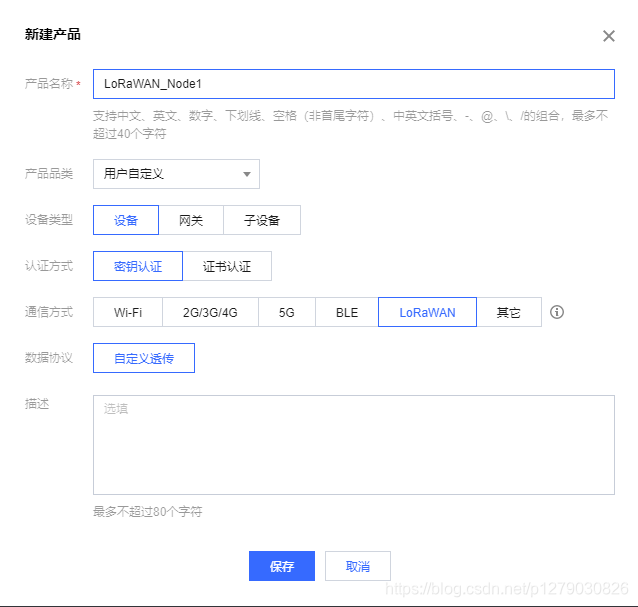The width and height of the screenshot is (638, 607).
Task: Select BLE communication method
Action: pos(347,312)
